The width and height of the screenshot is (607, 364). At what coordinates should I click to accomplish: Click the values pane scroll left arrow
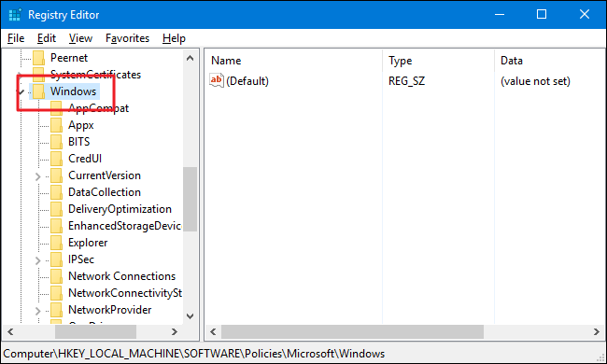pos(213,331)
